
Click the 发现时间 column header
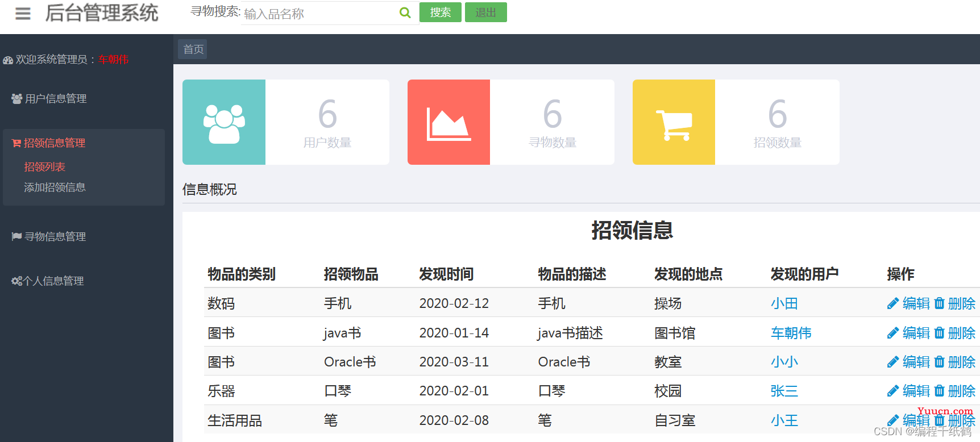click(447, 274)
